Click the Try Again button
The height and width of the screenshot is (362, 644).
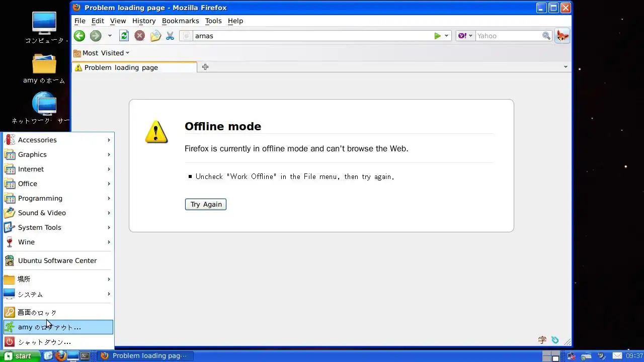[206, 204]
